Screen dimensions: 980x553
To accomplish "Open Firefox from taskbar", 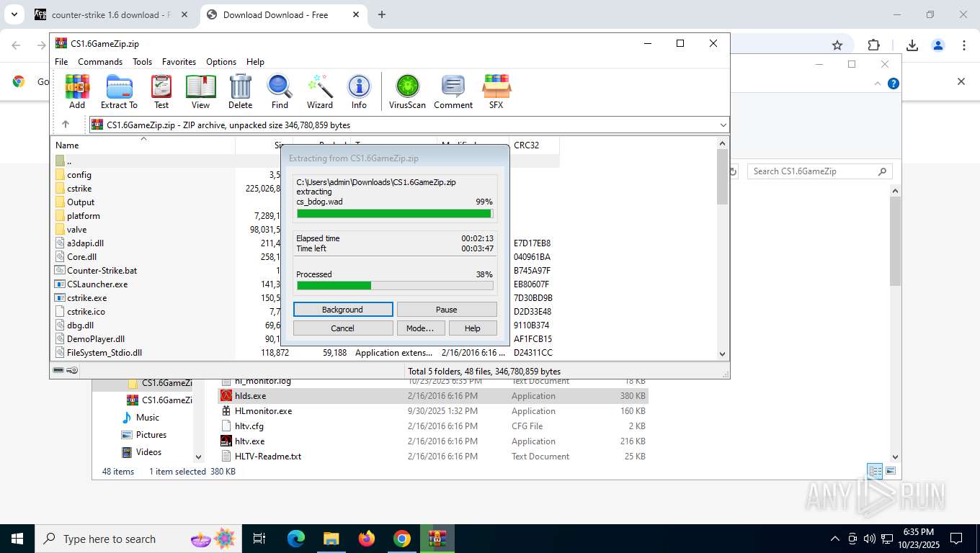I will coord(367,539).
